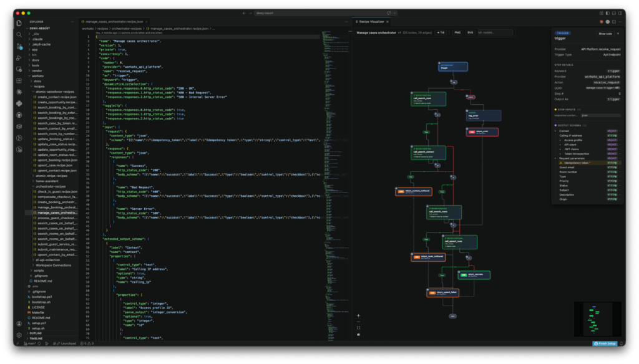Click workato in the breadcrumb path
This screenshot has width=639, height=364.
87,29
